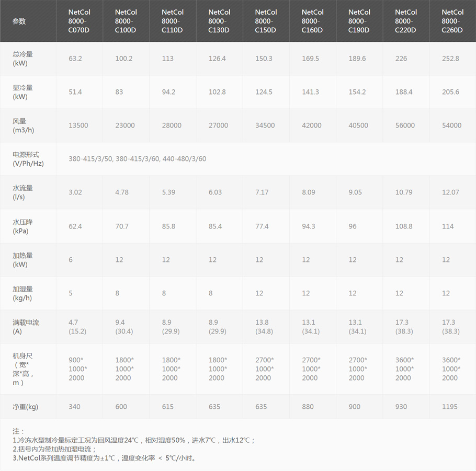Click the 显冷量 (kW) row label

pos(22,92)
